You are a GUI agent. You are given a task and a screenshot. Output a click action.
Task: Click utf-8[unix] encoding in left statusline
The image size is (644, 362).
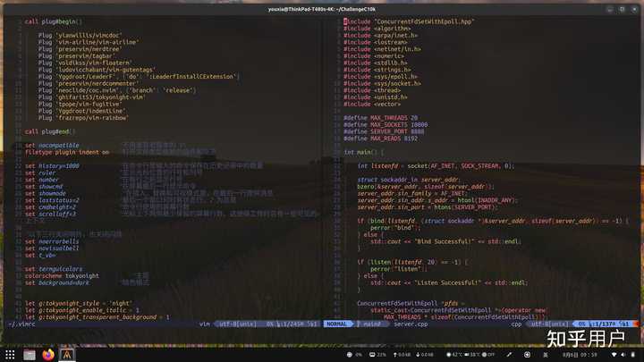[237, 324]
